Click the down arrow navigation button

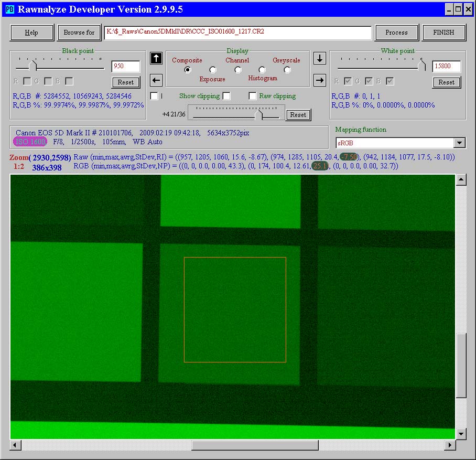click(320, 58)
